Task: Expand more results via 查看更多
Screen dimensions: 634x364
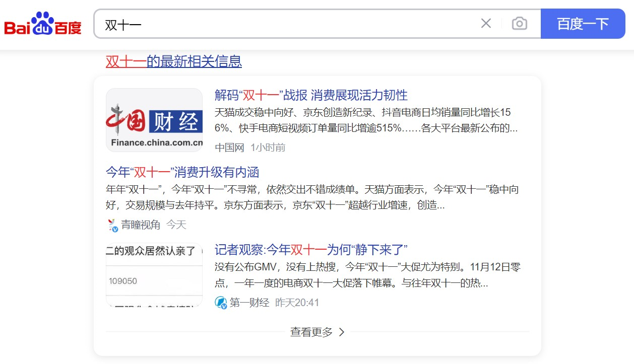Action: tap(318, 332)
